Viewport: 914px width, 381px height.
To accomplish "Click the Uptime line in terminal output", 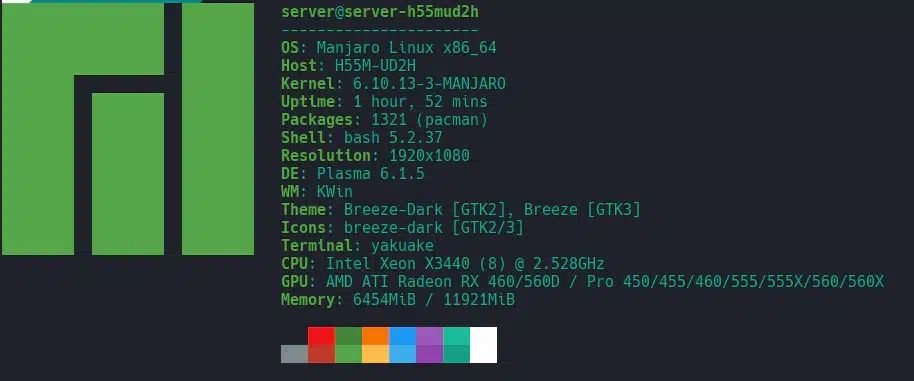I will click(384, 102).
